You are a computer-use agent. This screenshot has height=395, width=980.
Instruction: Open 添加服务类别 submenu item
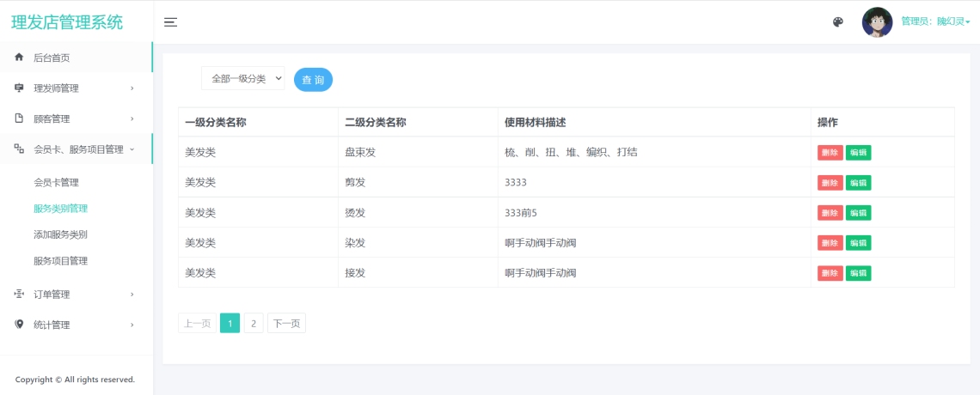click(61, 234)
